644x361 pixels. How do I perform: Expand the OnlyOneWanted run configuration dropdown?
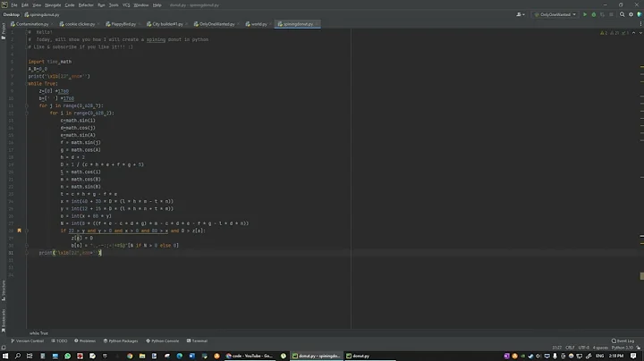pos(555,14)
